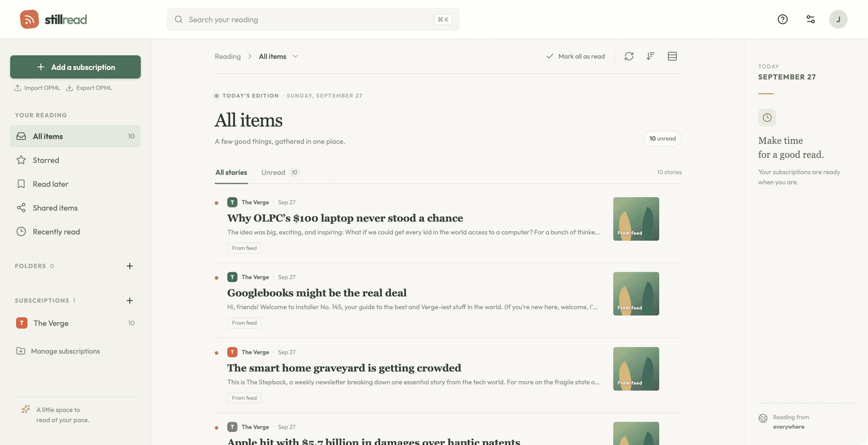Open 'Apple hit with $5.7 billion' headline
This screenshot has width=868, height=445.
374,441
